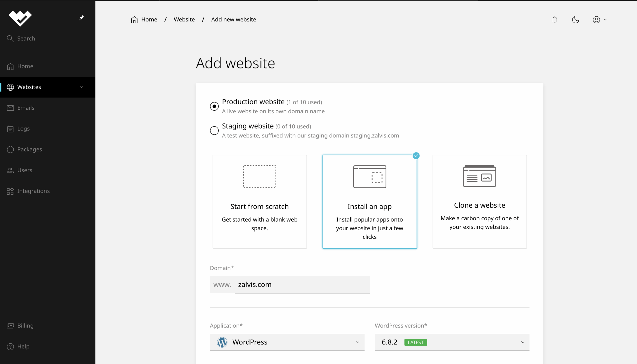This screenshot has width=637, height=364.
Task: Open notifications bell icon
Action: pos(554,20)
